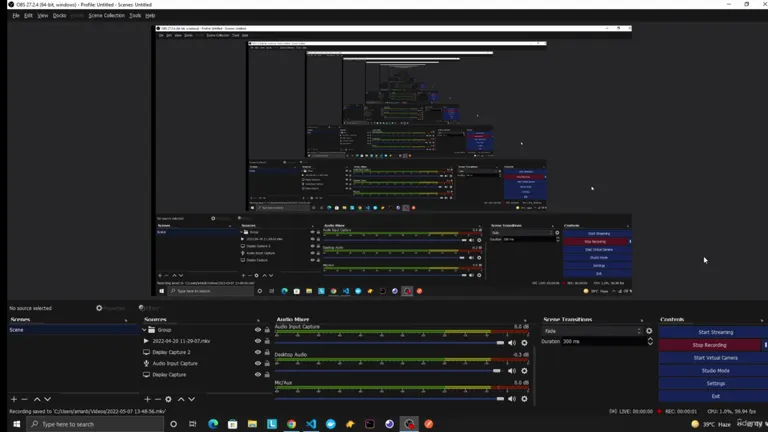Image resolution: width=768 pixels, height=432 pixels.
Task: Open the Docks menu
Action: point(59,16)
